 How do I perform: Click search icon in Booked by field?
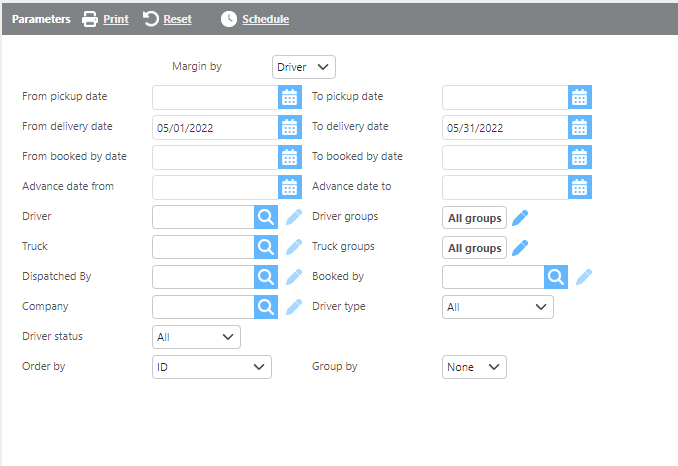point(556,277)
